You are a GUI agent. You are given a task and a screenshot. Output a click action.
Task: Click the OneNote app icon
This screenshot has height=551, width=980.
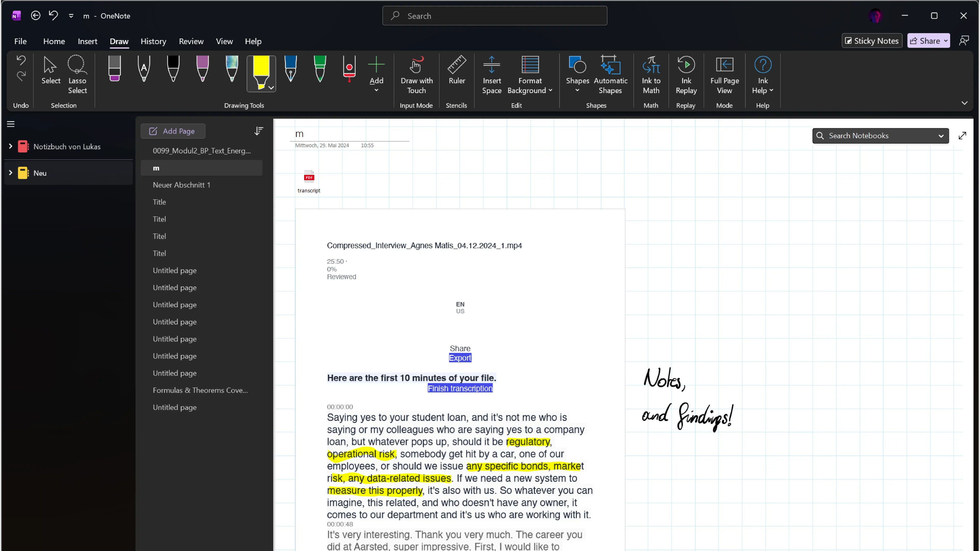tap(16, 16)
